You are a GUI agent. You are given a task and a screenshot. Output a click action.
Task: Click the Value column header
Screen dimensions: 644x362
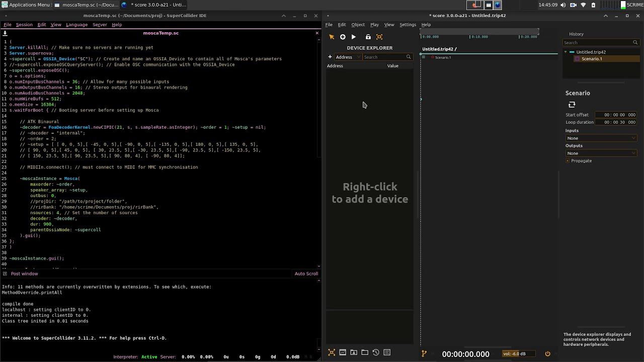point(393,66)
